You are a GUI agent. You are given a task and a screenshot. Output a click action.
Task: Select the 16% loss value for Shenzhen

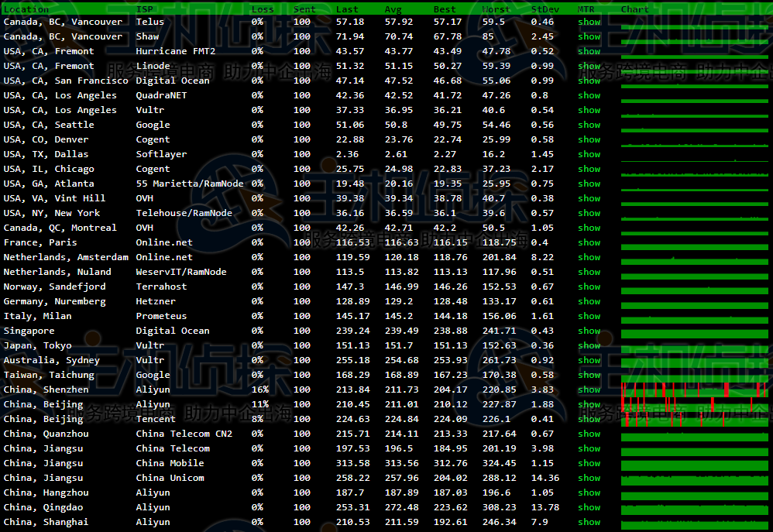259,390
